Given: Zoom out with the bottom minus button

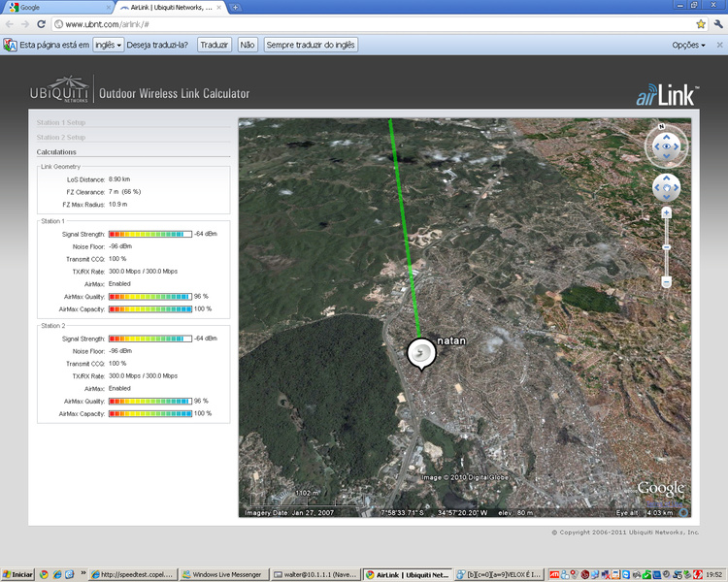Looking at the screenshot, I should 666,281.
